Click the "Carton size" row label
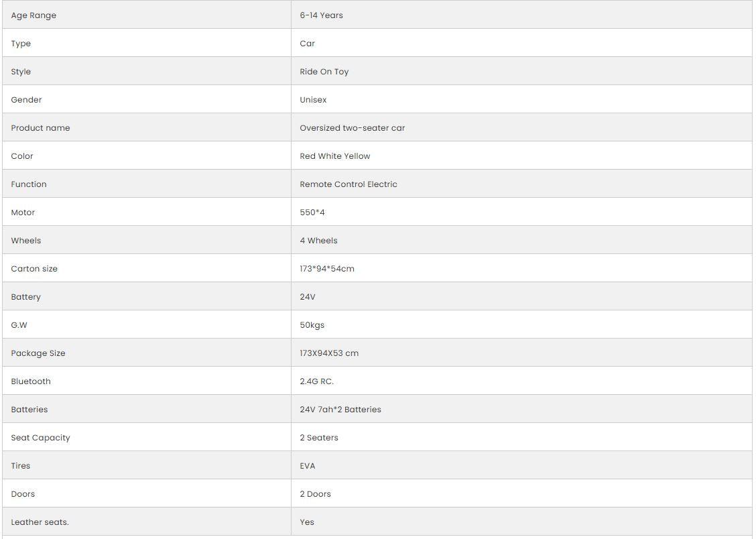This screenshot has width=756, height=539. (x=34, y=269)
